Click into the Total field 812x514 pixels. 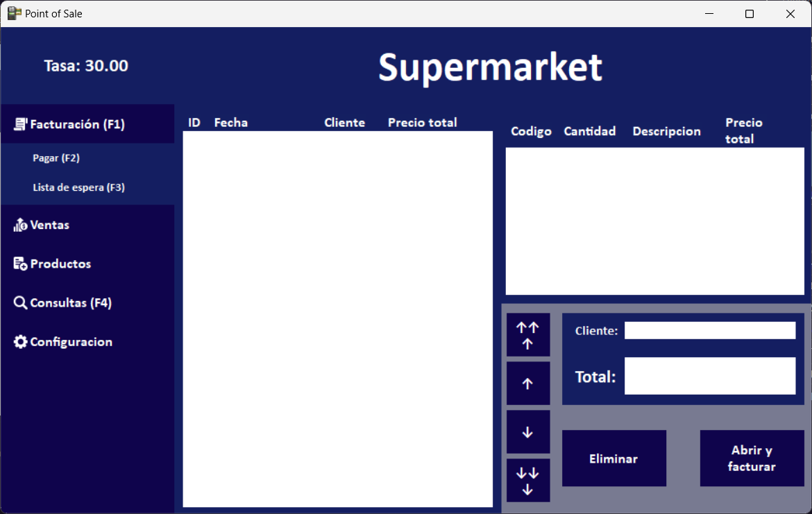[709, 376]
